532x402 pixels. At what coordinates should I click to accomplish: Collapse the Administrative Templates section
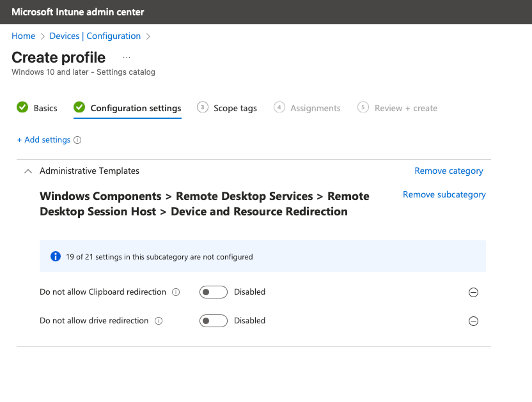point(27,171)
